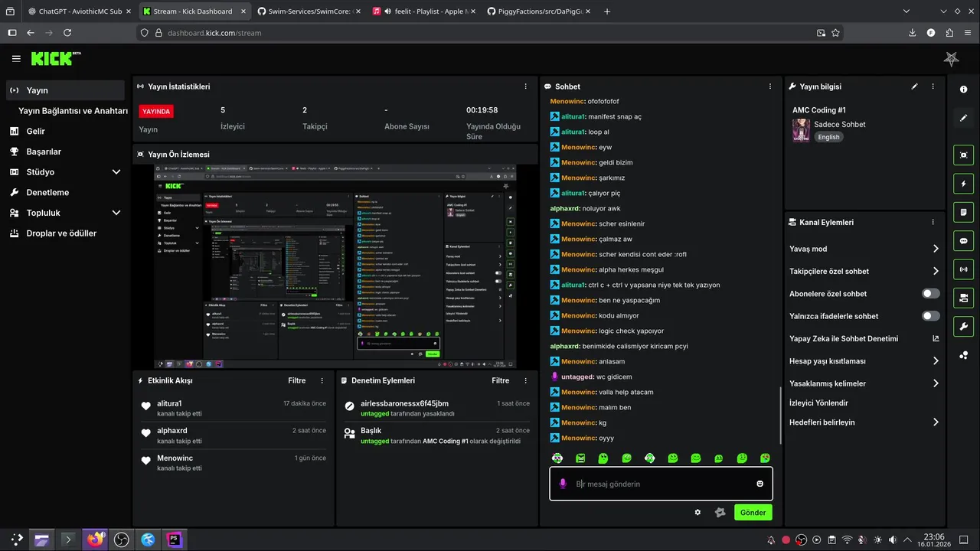Click the browser address bar URL
The image size is (980, 551).
214,33
